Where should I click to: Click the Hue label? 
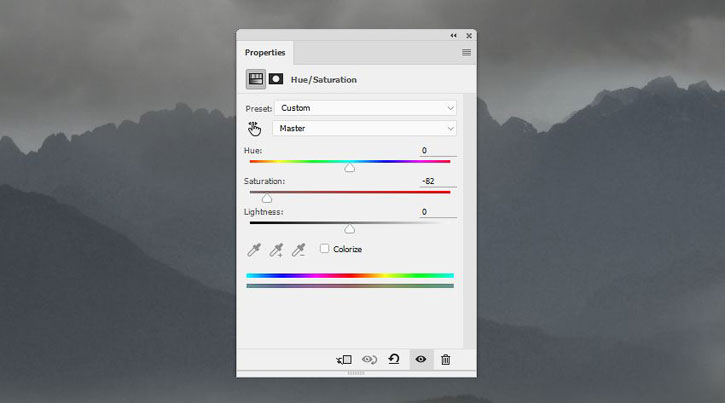click(253, 151)
